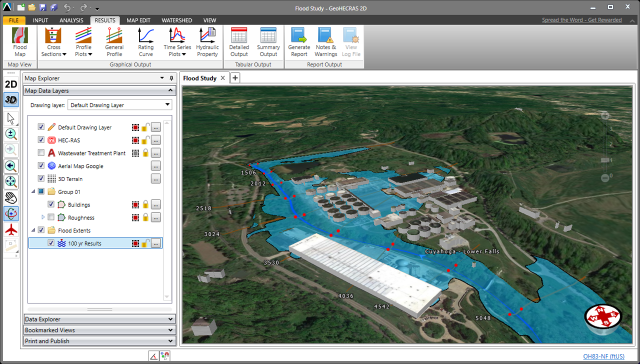Open the ANALYSIS ribbon tab
The image size is (640, 364).
pos(71,20)
